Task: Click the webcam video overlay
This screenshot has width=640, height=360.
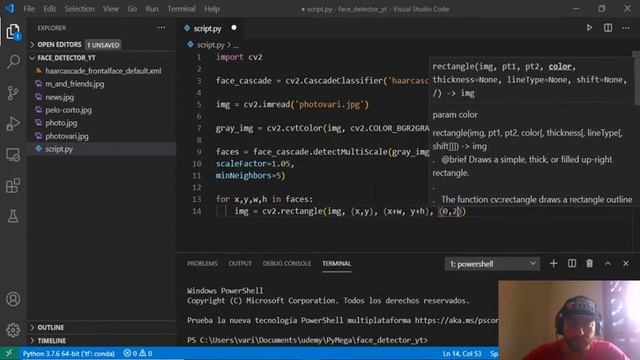Action: point(569,320)
